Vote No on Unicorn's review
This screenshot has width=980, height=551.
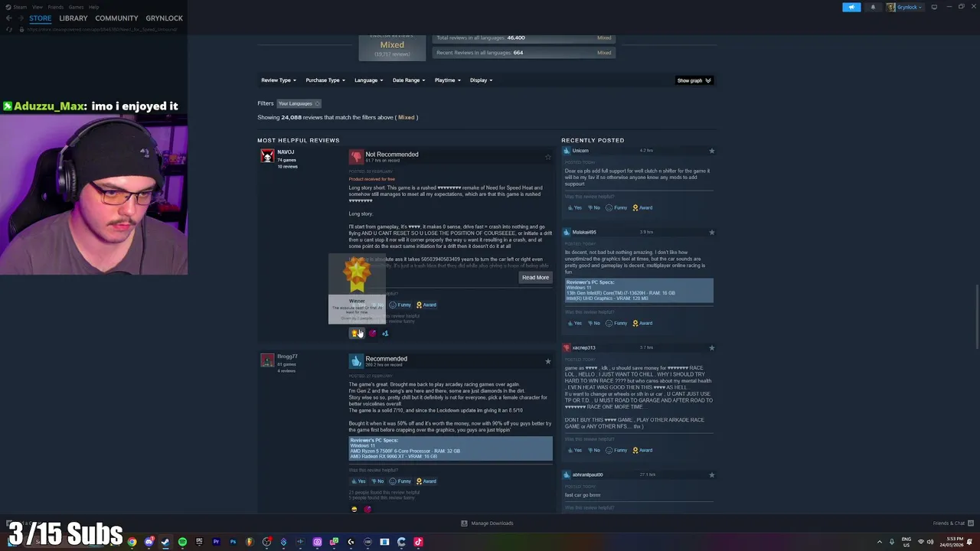click(x=593, y=207)
